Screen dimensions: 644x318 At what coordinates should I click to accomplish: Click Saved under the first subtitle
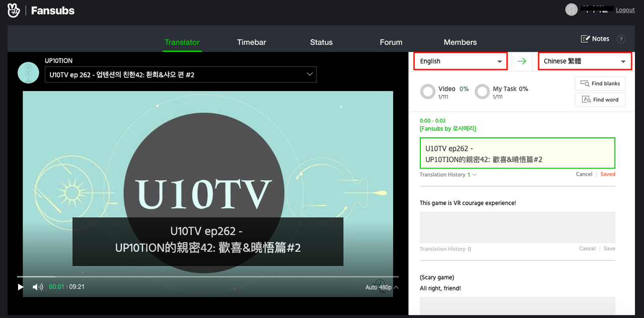[x=608, y=174]
